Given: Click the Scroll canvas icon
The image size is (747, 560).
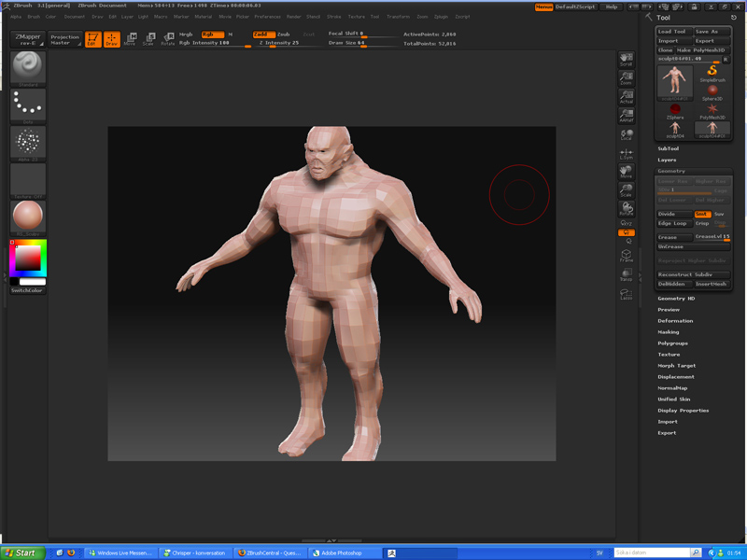Looking at the screenshot, I should click(x=626, y=59).
